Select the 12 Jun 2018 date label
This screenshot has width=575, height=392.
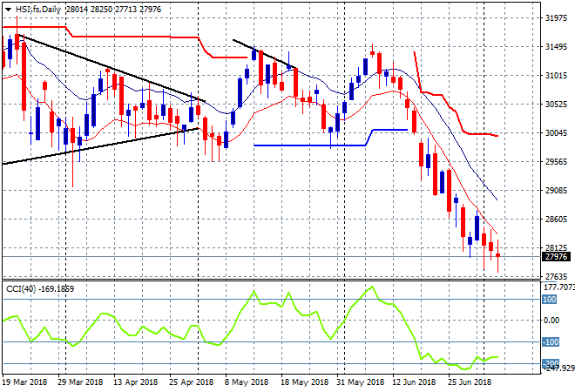[414, 382]
